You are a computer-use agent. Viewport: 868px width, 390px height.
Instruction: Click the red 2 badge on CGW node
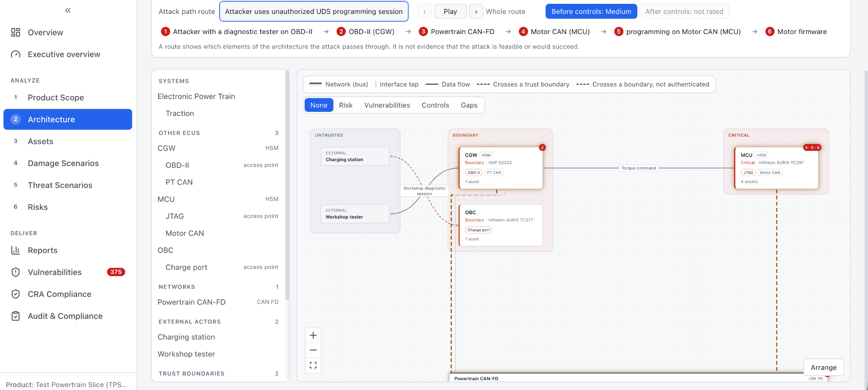click(542, 148)
